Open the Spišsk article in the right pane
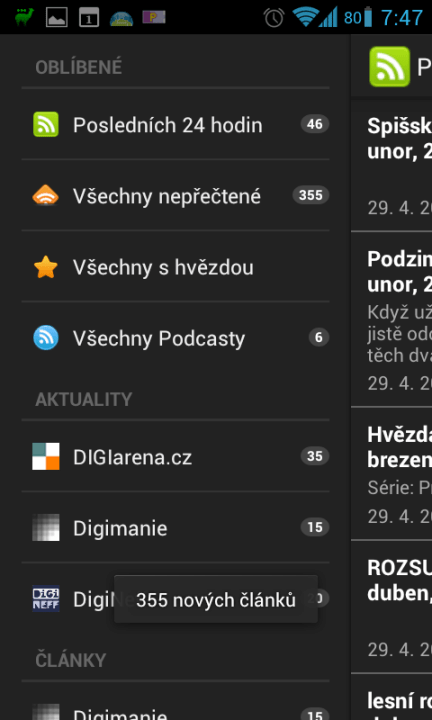Screen dimensions: 432x720 (x=392, y=165)
